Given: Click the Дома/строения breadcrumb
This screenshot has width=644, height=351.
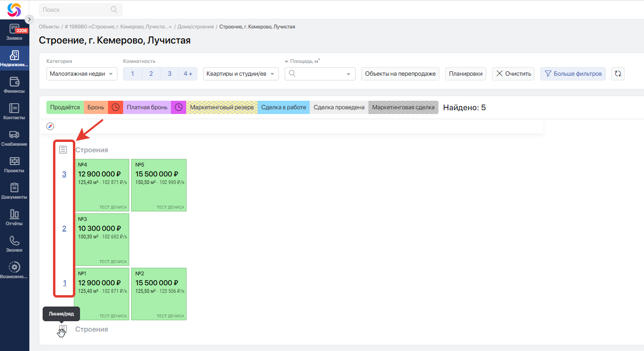Looking at the screenshot, I should point(195,27).
